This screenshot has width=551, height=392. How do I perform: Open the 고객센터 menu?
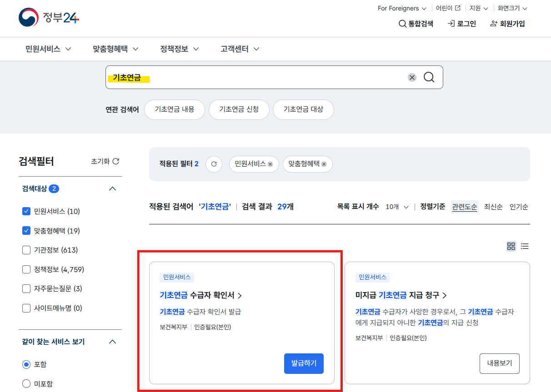[x=240, y=49]
